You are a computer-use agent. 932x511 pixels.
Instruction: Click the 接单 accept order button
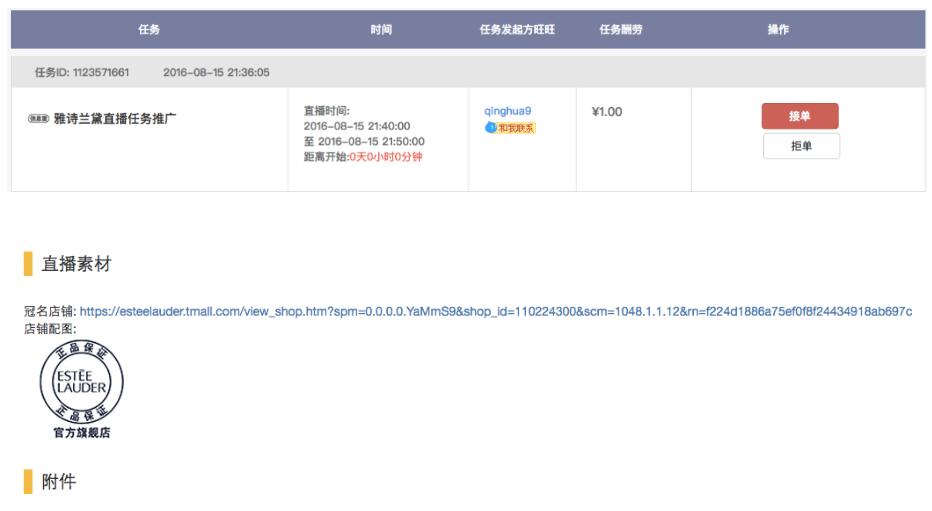(800, 116)
